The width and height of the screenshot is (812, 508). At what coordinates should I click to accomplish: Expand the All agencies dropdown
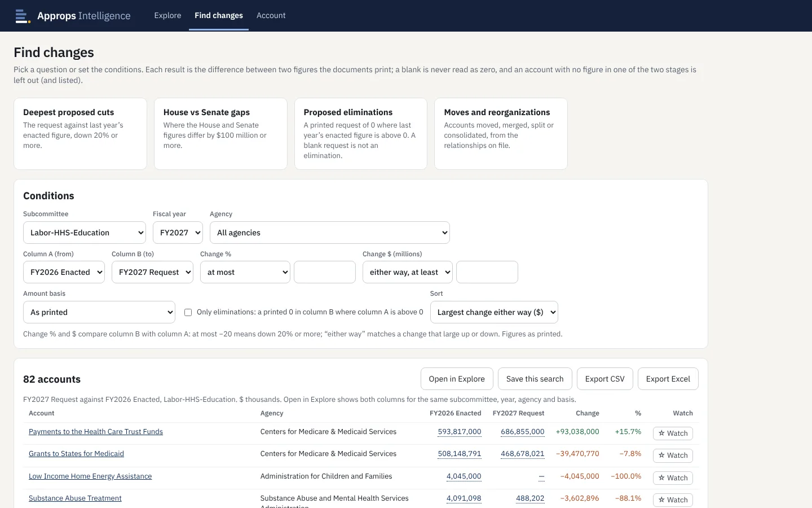click(330, 233)
